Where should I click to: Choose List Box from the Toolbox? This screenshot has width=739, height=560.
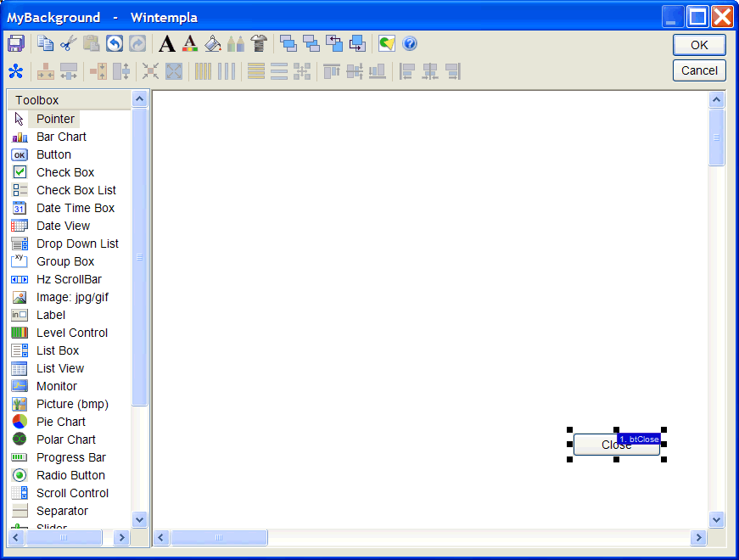(x=58, y=350)
